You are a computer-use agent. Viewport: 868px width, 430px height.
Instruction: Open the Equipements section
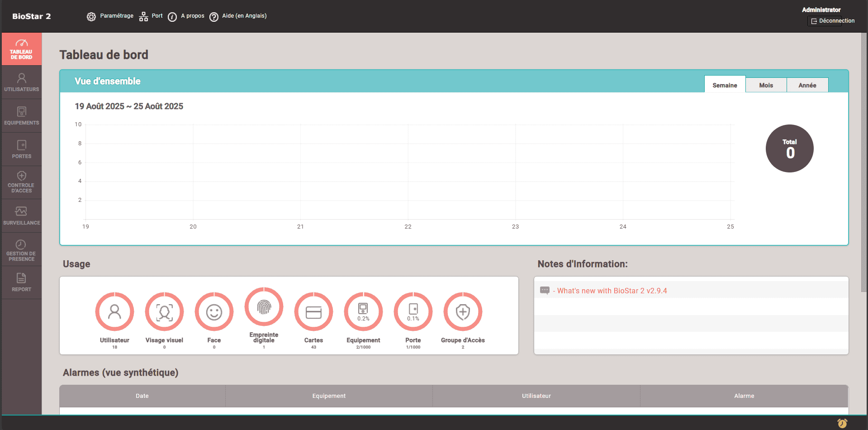coord(21,115)
